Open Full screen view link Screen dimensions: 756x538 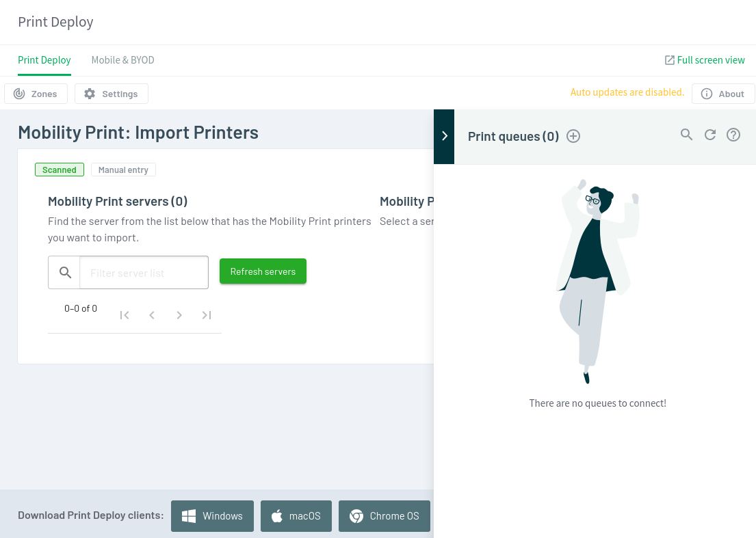(705, 60)
